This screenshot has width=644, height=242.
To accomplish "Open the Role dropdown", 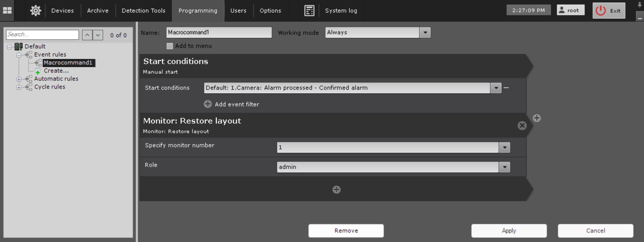I will (504, 167).
